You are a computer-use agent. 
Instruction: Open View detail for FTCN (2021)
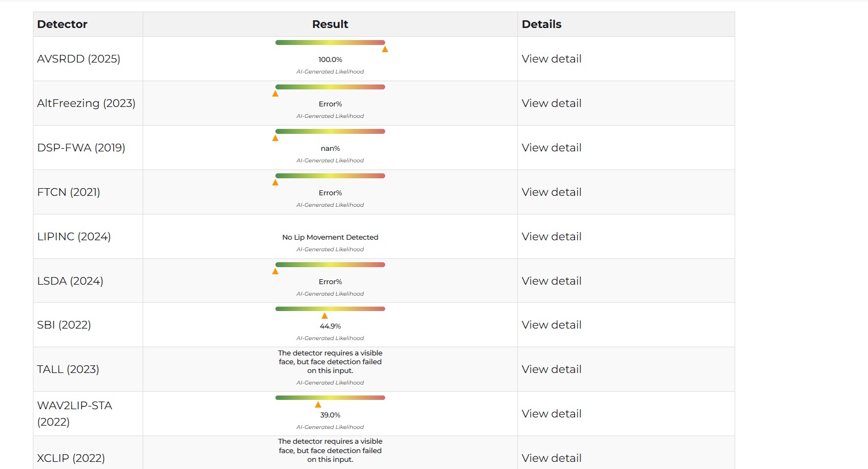click(551, 192)
